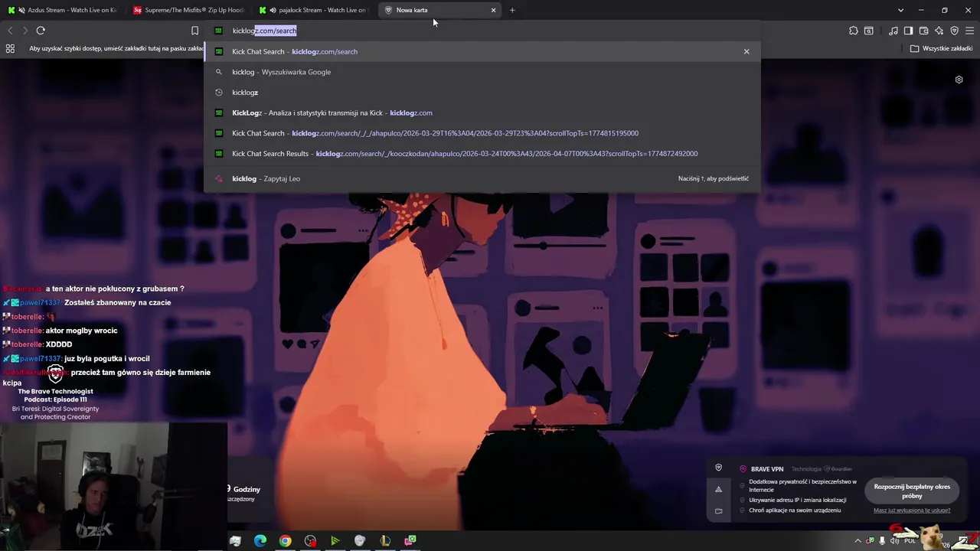
Task: Click the tab search toolbar icon
Action: point(869,31)
